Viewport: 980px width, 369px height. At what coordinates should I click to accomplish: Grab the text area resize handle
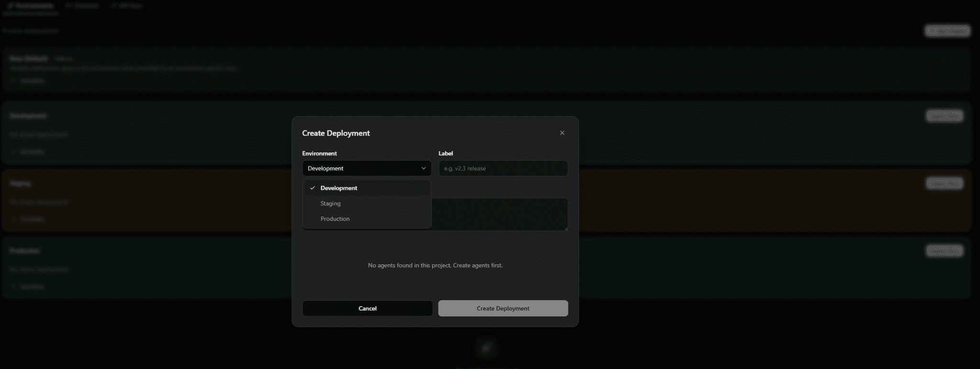point(566,229)
